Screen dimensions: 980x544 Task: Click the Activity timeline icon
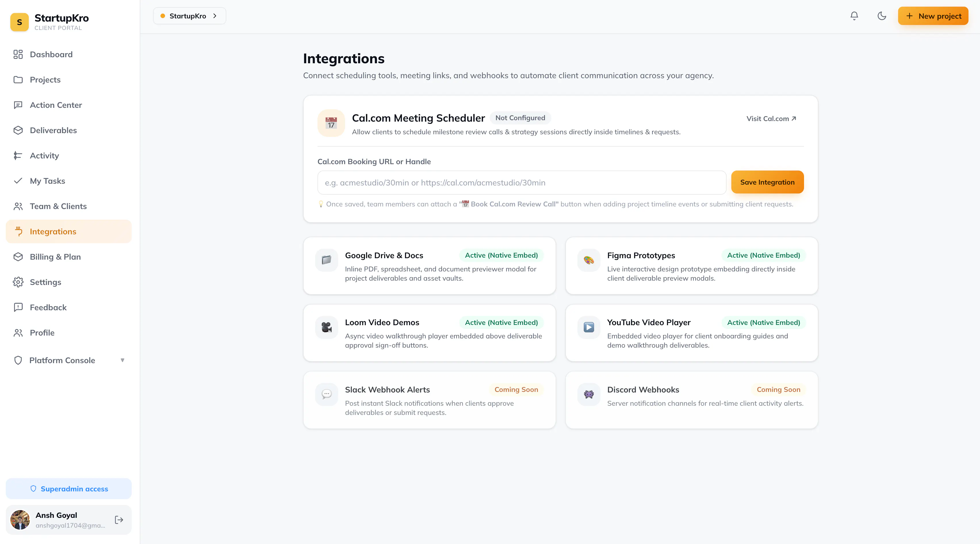click(18, 156)
